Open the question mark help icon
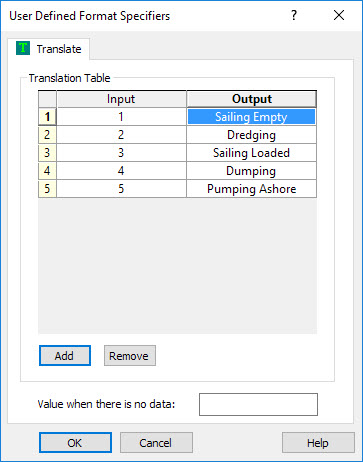This screenshot has width=363, height=462. [294, 15]
